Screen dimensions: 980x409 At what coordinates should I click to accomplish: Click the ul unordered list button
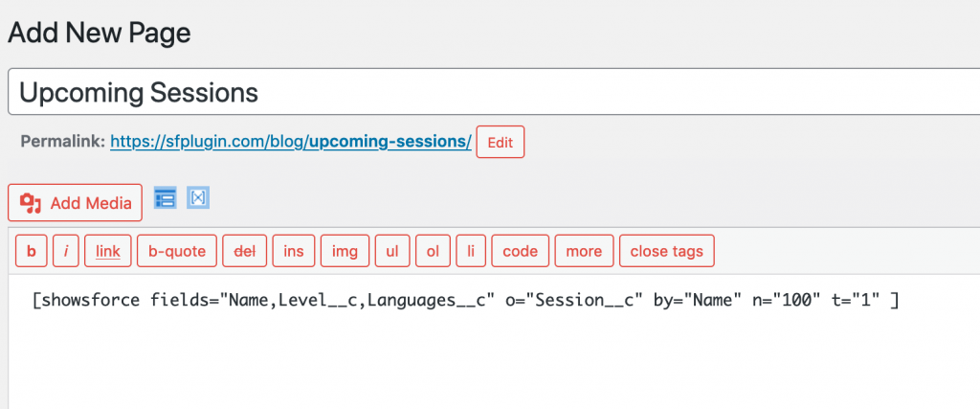[x=392, y=251]
